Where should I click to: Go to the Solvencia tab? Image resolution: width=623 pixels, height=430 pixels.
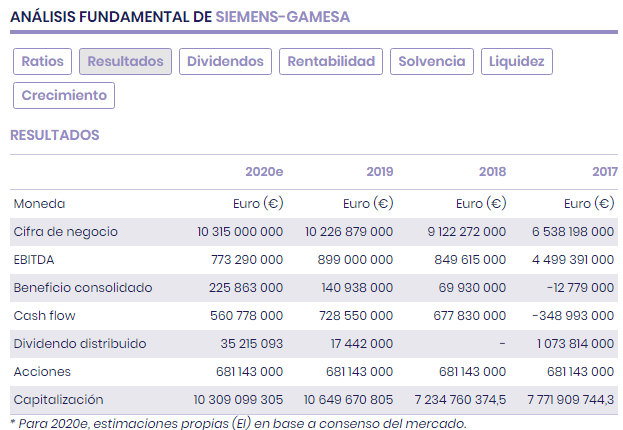432,62
